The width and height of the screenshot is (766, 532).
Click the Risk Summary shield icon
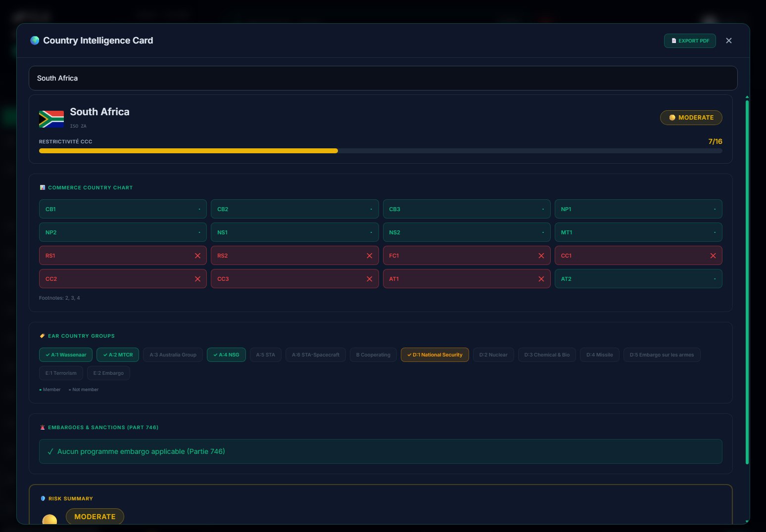click(43, 498)
